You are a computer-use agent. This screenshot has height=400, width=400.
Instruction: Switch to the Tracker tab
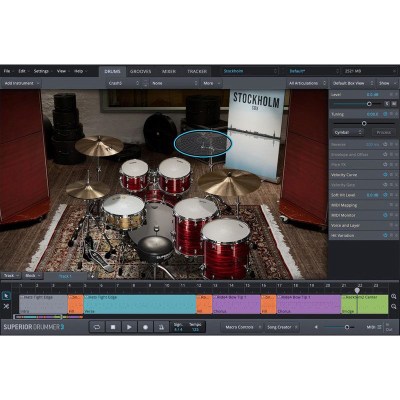197,71
